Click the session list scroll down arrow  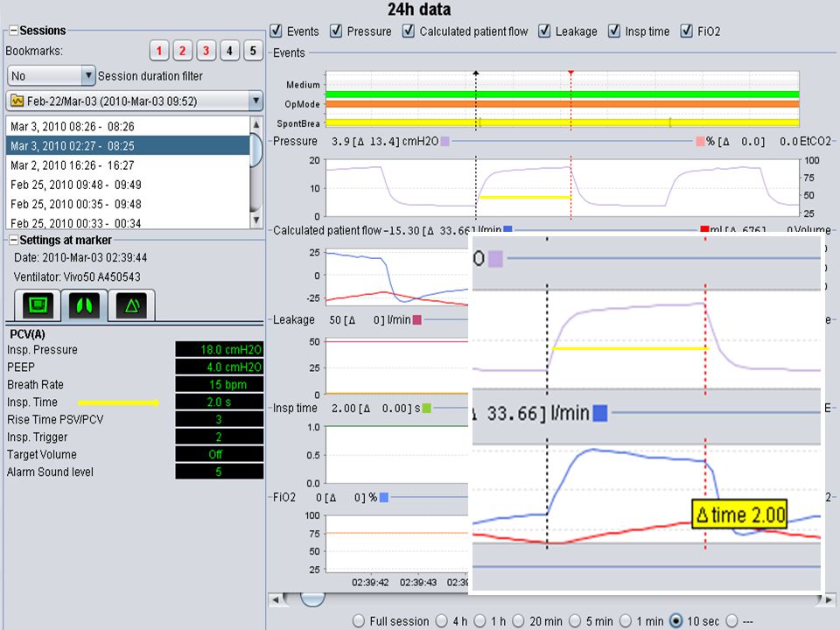click(x=256, y=220)
